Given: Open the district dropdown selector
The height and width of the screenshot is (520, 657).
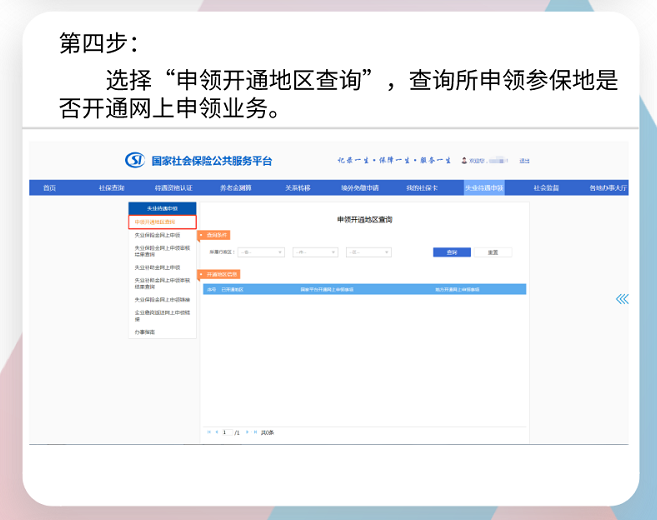Looking at the screenshot, I should (x=368, y=252).
